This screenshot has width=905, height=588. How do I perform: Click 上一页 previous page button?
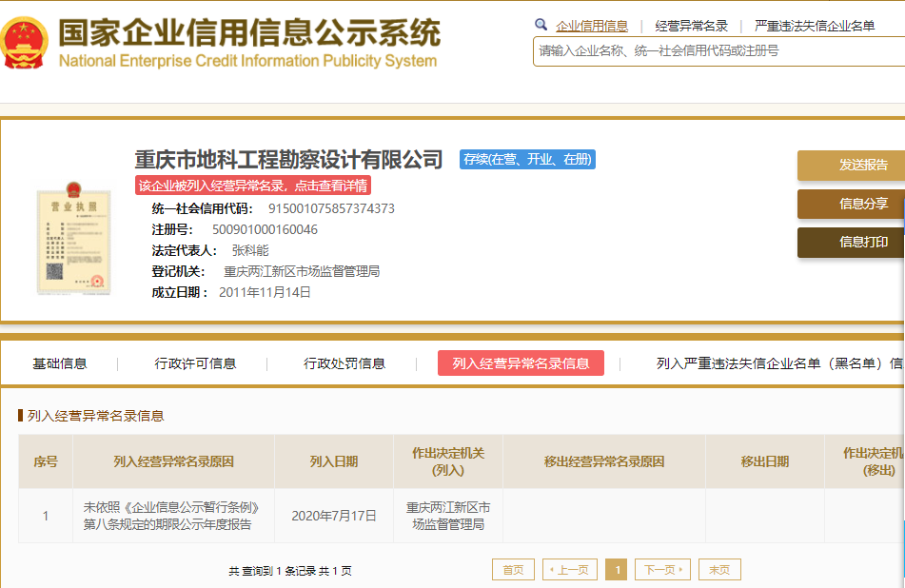pos(570,570)
